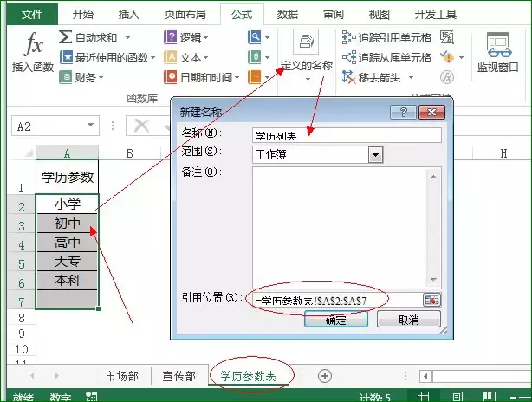Switch to the Review (审阅) tab
This screenshot has width=532, height=402.
click(x=334, y=14)
